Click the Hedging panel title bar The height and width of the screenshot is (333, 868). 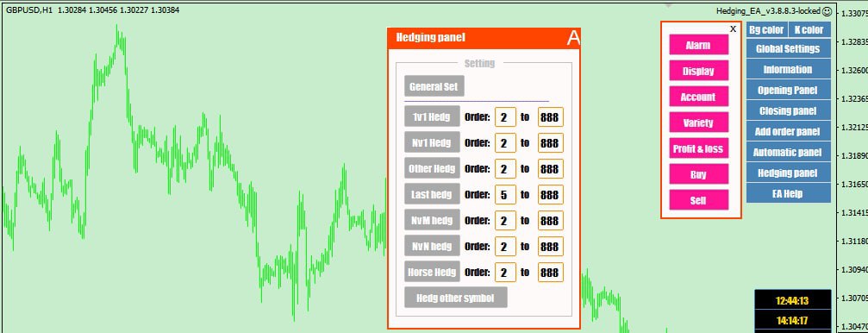[484, 38]
